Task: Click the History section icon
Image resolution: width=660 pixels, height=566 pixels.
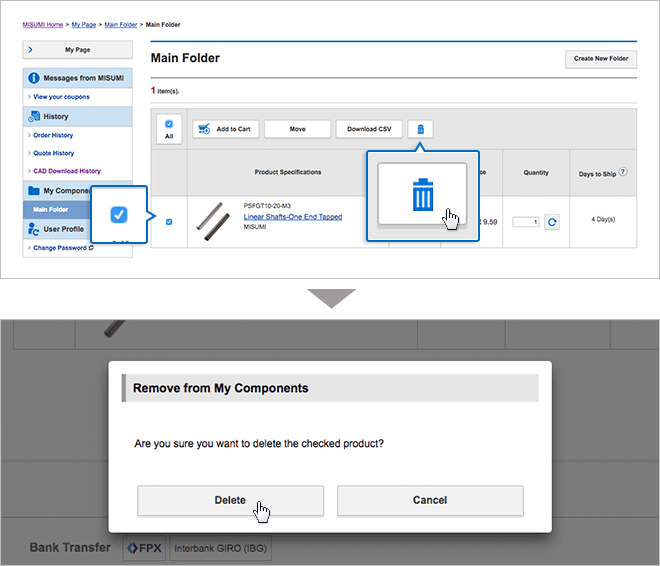Action: tap(34, 117)
